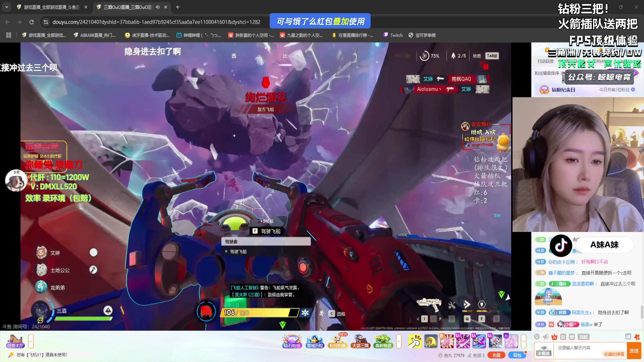This screenshot has width=644, height=362.
Task: Open user 是凌墨君啊 in chat
Action: click(583, 284)
